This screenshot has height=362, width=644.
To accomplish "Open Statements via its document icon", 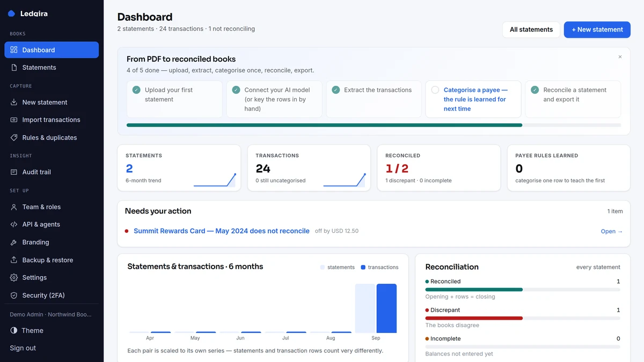I will pos(14,68).
